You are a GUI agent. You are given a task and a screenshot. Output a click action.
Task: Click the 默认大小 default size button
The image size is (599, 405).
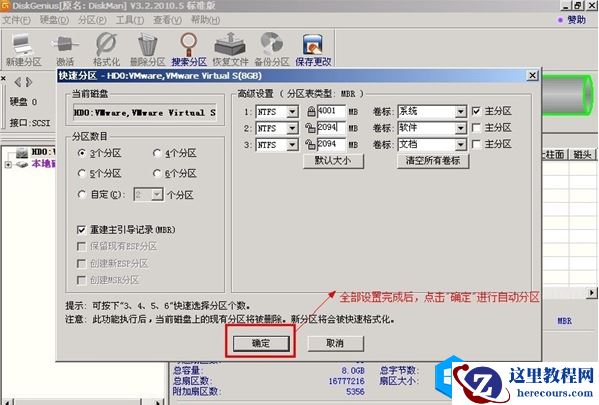point(333,160)
